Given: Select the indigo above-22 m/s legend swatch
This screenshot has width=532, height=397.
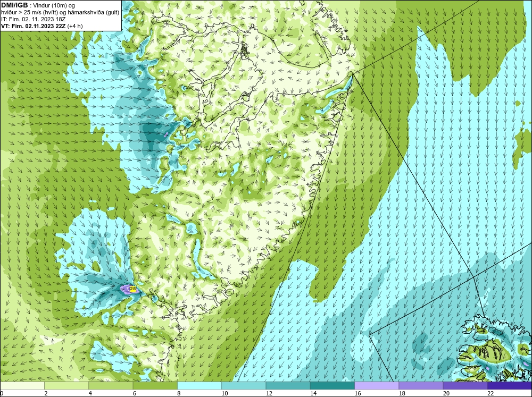Looking at the screenshot, I should (509, 386).
